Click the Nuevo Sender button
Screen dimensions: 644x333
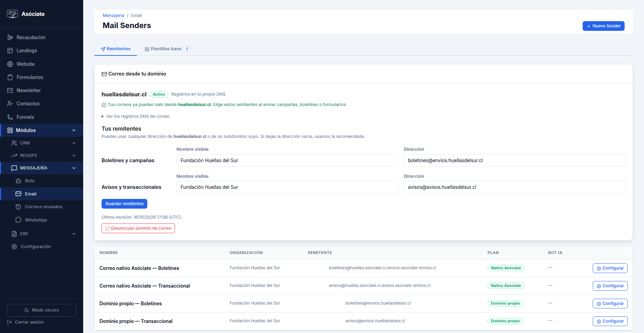603,26
